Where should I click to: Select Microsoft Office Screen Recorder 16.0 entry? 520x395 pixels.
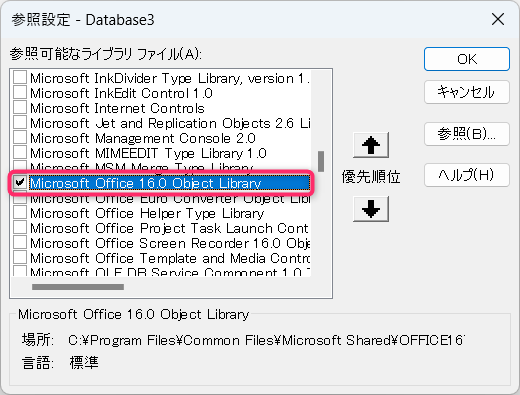[x=169, y=243]
